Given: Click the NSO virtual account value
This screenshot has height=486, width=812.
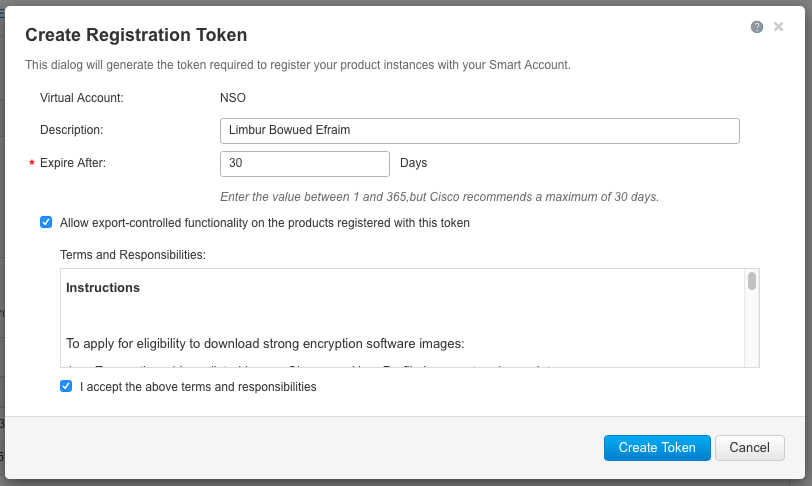Looking at the screenshot, I should (x=233, y=98).
